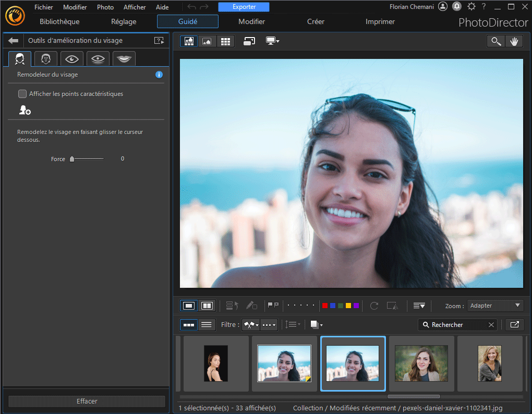The image size is (532, 414).
Task: Select the hand pan tool
Action: coord(514,41)
